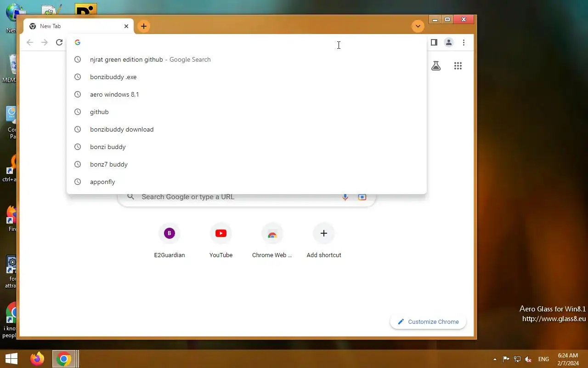The image size is (588, 368).
Task: Choose suggestion bonzibuddy download
Action: (x=247, y=129)
